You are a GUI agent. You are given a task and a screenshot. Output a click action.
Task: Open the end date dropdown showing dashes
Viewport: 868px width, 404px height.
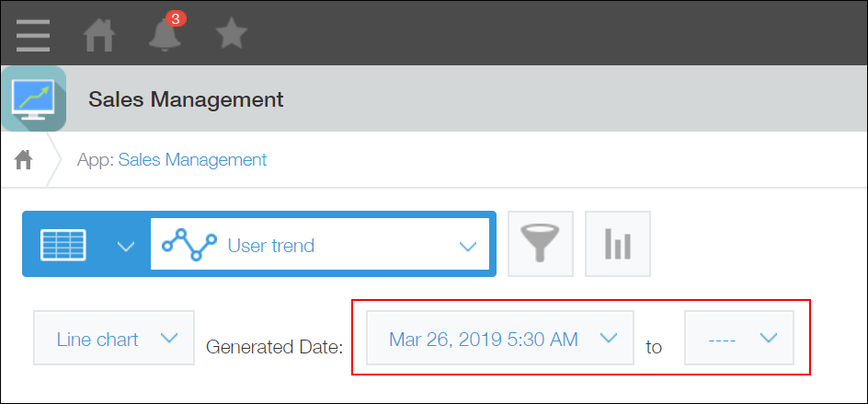pyautogui.click(x=738, y=339)
